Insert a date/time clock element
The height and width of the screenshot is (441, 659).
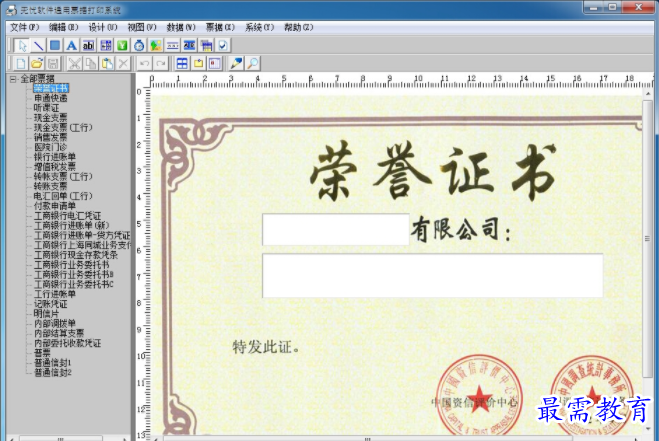coord(139,45)
